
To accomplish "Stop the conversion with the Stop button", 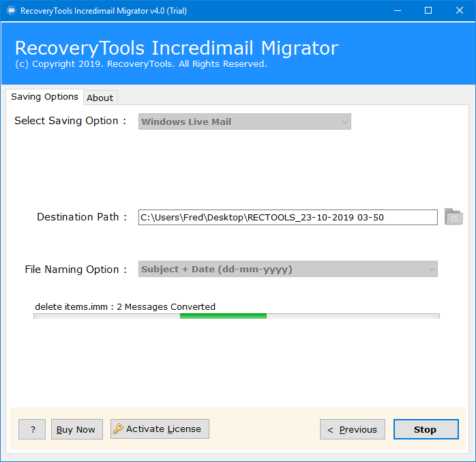I will [x=426, y=429].
